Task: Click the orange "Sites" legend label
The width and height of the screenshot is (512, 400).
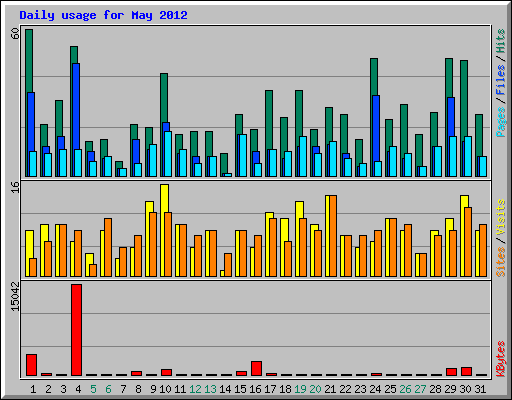Action: coord(500,262)
